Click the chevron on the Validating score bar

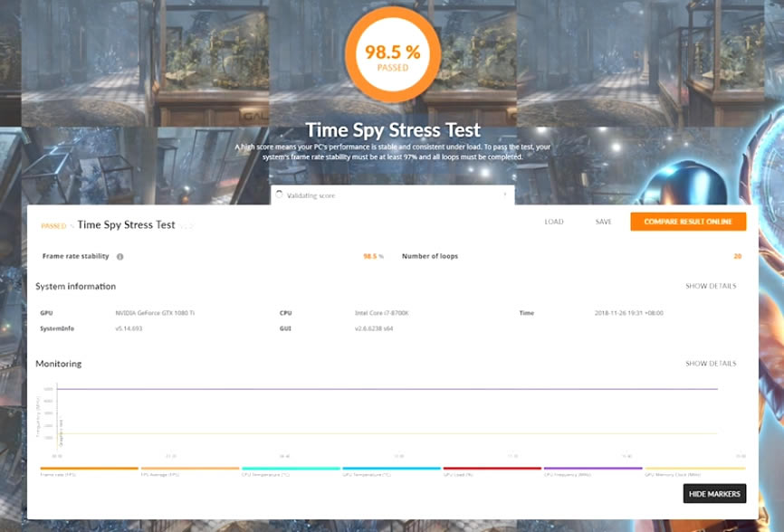tap(504, 194)
